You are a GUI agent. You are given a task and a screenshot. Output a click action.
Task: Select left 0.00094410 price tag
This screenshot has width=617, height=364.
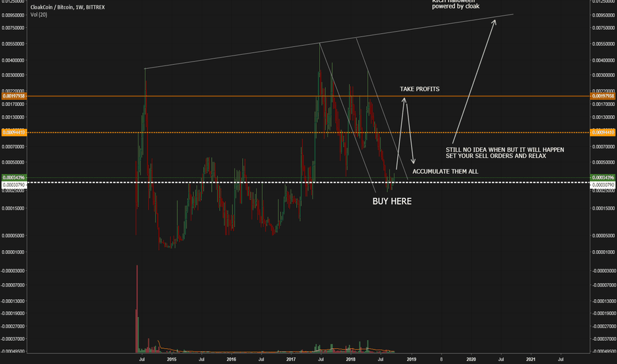[14, 132]
